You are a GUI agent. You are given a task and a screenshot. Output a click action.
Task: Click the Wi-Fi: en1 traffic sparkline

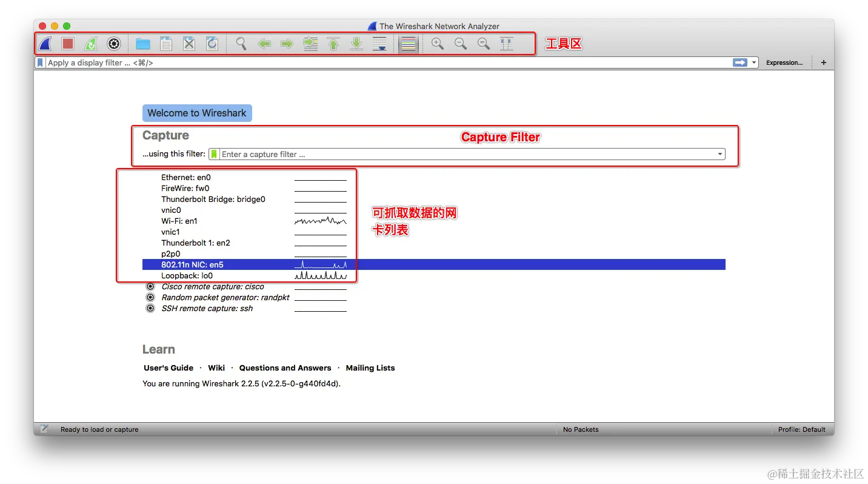pyautogui.click(x=321, y=221)
